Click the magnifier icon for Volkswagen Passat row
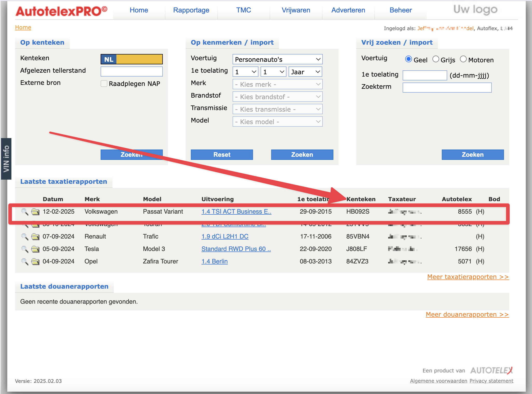The width and height of the screenshot is (532, 394). (x=25, y=212)
